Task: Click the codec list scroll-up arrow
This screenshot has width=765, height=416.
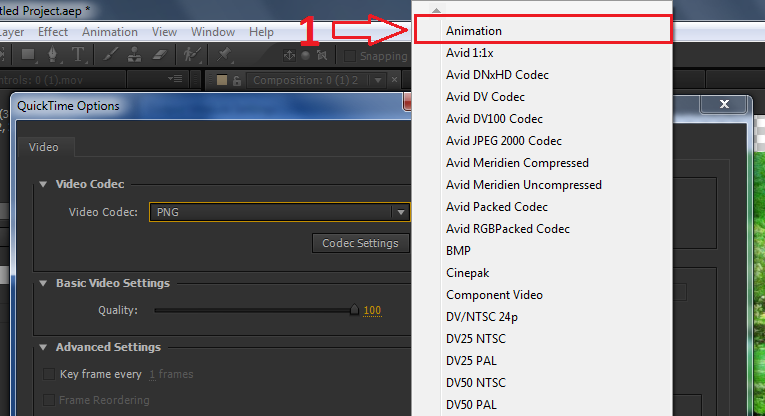Action: click(436, 10)
